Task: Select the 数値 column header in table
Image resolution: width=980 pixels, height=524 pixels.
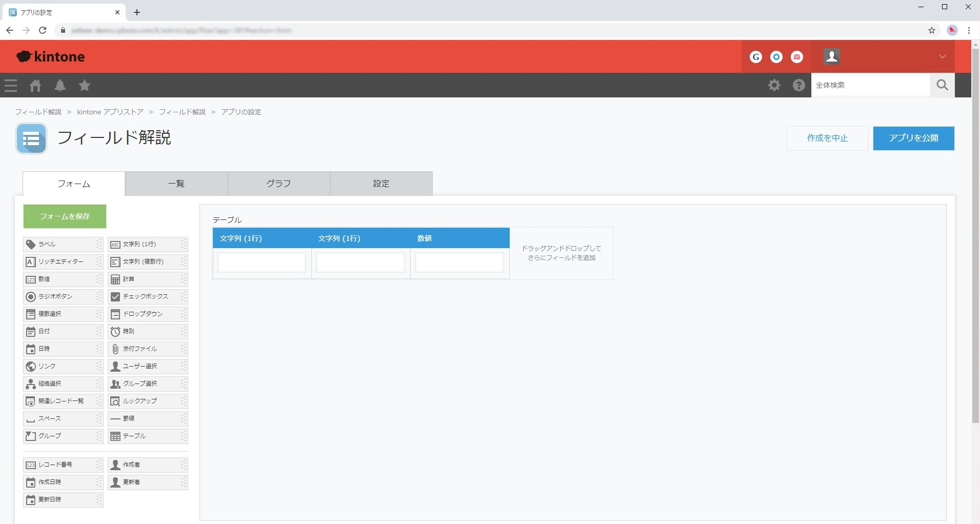Action: pyautogui.click(x=460, y=238)
